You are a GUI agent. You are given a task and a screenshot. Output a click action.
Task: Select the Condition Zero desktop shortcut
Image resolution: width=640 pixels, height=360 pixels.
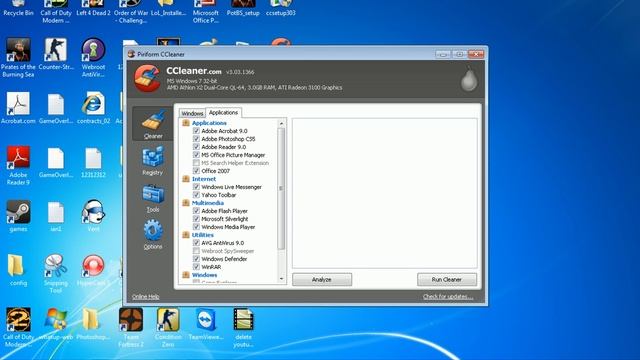(168, 327)
